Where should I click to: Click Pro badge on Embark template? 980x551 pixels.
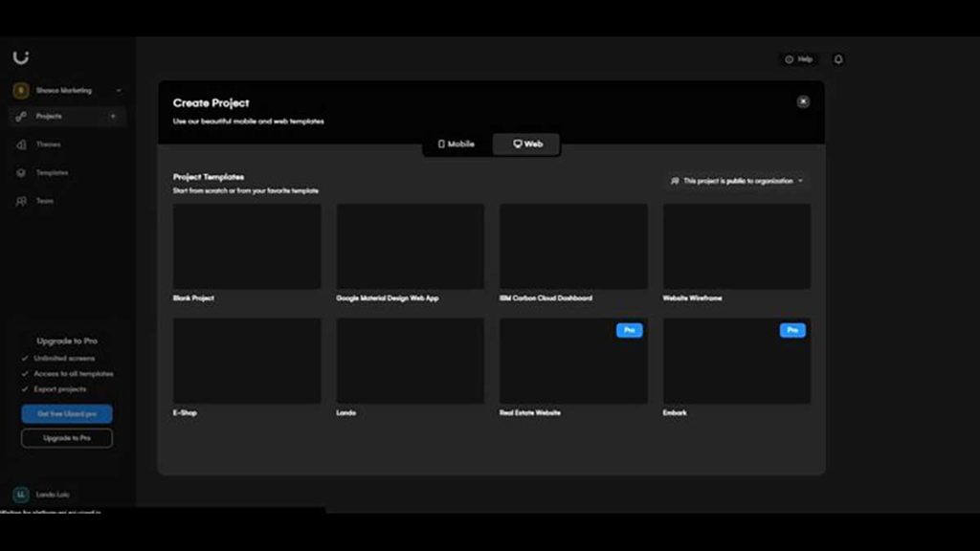point(792,330)
